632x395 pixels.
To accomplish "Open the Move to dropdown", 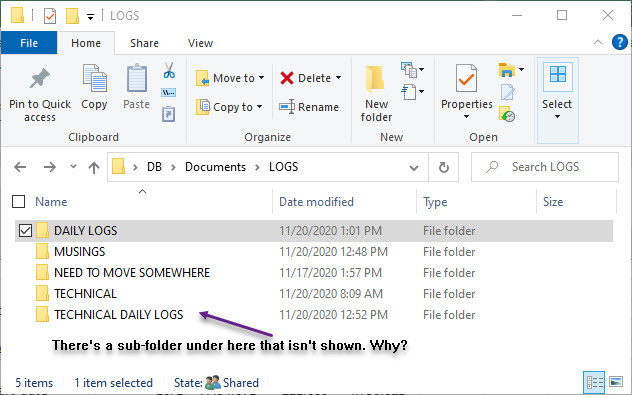I will coord(230,78).
